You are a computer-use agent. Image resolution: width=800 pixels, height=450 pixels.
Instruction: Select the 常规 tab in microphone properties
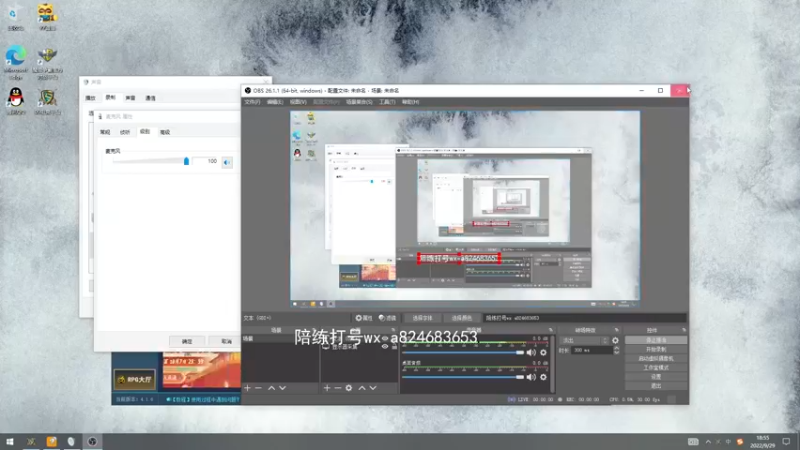pos(105,132)
